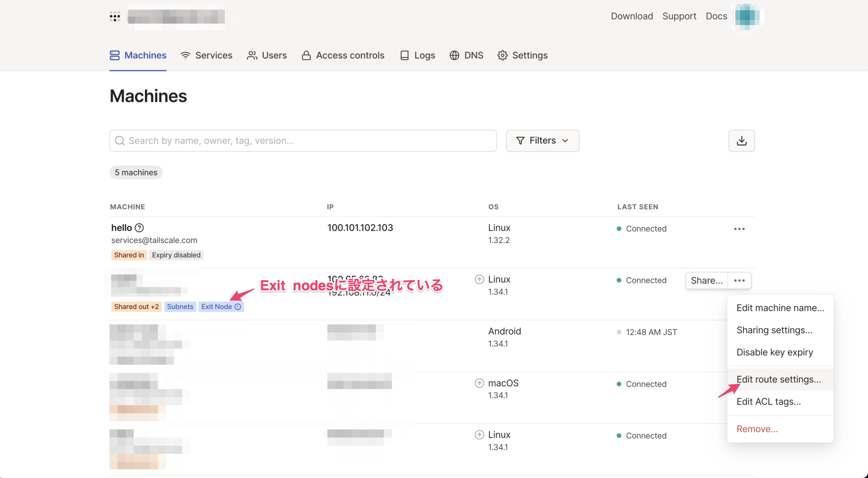Open the three-dot menu beside Share button

739,280
